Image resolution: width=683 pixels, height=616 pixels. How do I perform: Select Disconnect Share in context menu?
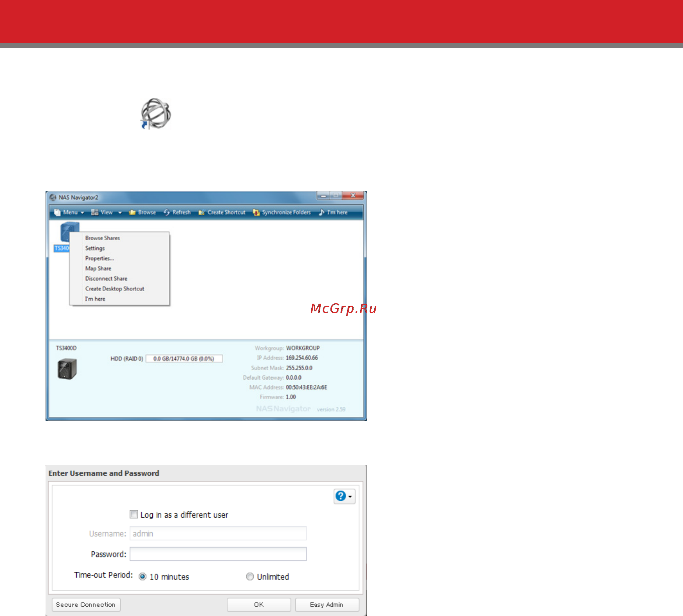coord(106,279)
